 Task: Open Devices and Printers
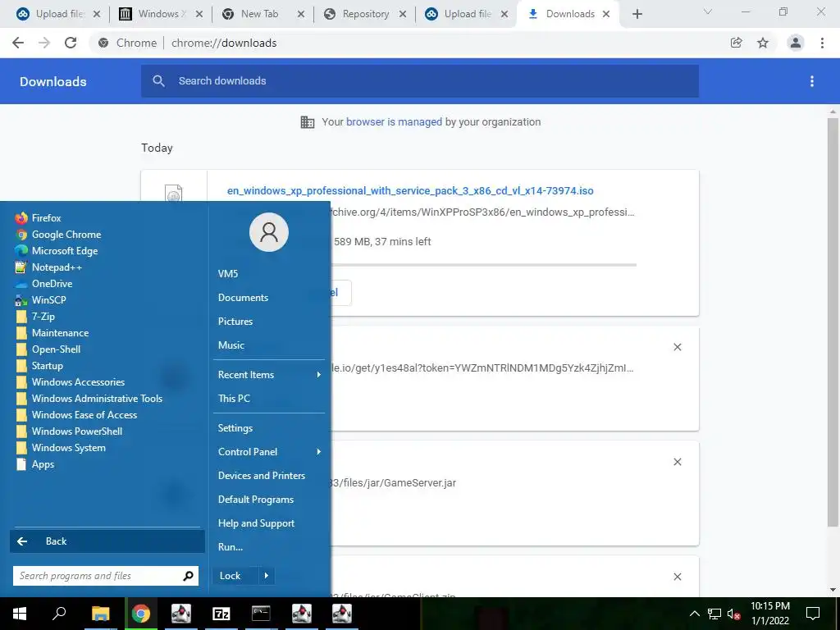262,476
